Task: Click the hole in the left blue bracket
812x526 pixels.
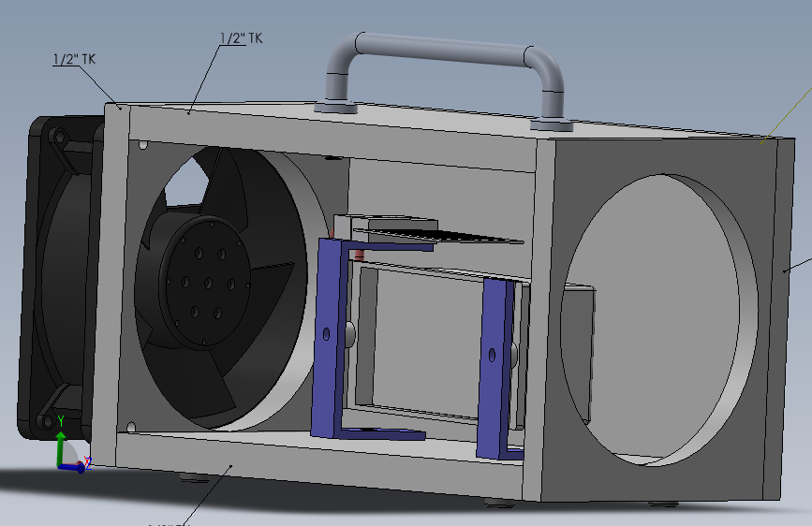Action: [326, 334]
